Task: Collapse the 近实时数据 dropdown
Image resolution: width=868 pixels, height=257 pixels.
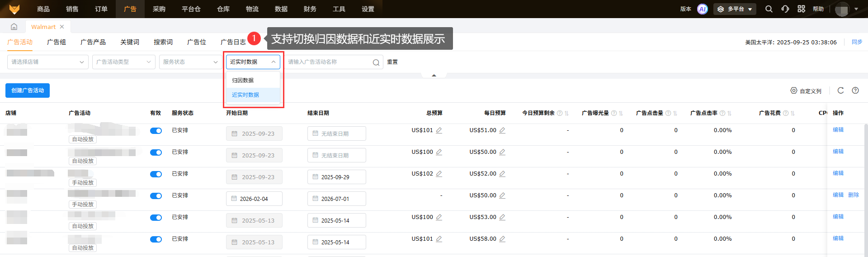Action: click(253, 62)
